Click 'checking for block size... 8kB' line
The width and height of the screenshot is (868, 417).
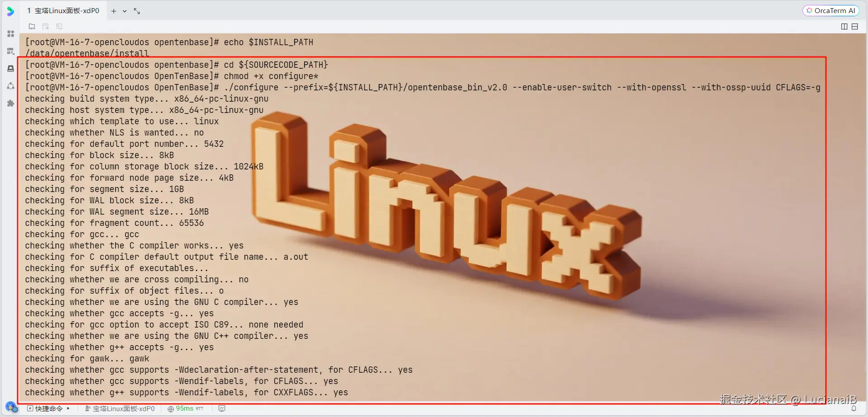point(99,155)
